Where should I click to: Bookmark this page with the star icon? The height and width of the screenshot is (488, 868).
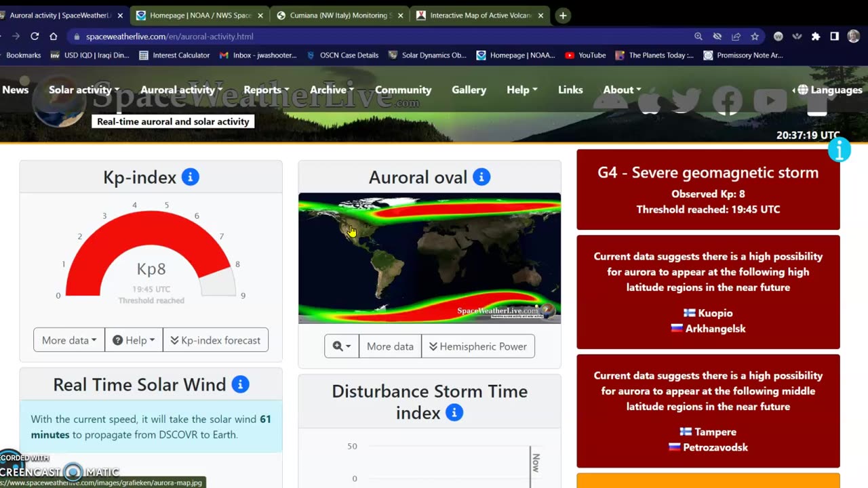coord(755,36)
